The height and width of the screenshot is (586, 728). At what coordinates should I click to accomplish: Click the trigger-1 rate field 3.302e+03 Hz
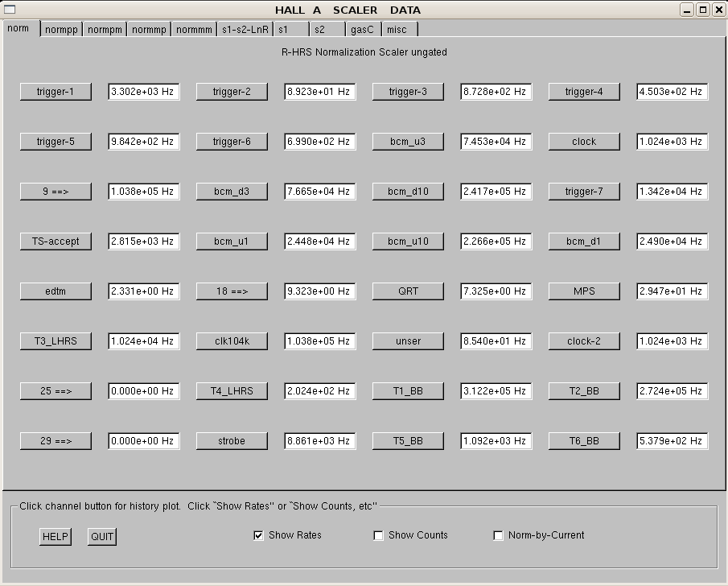pyautogui.click(x=144, y=92)
